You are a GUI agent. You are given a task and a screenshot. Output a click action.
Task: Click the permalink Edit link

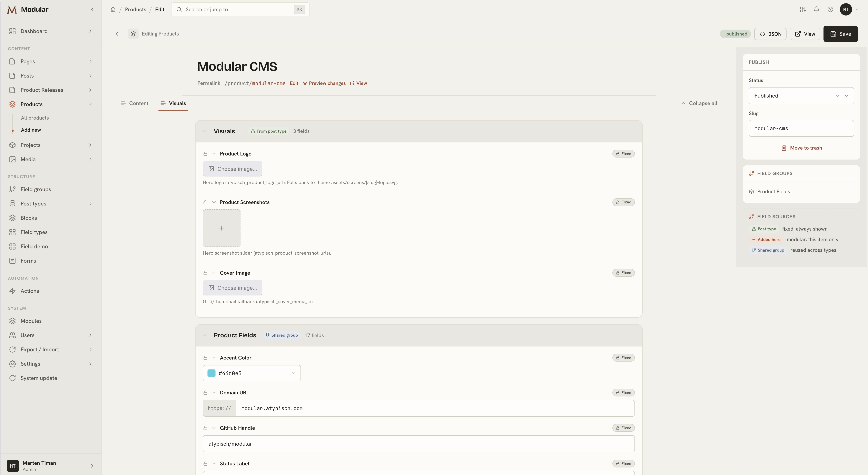294,83
